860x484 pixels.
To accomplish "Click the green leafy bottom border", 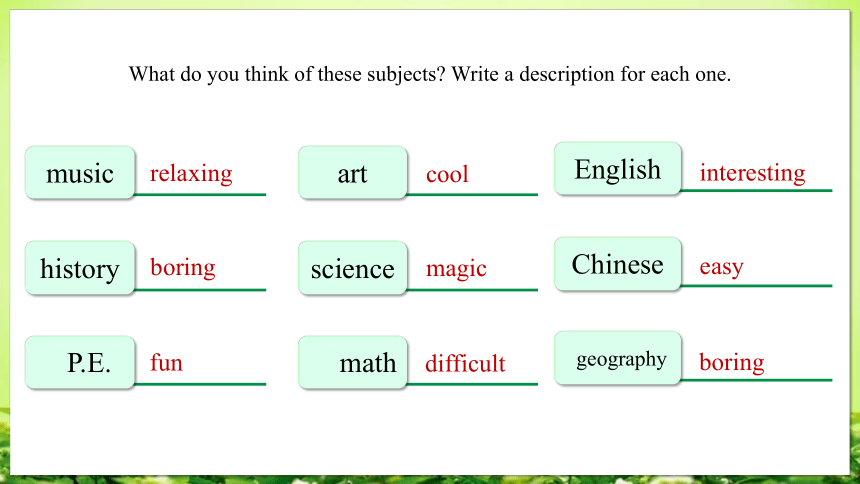I will click(430, 479).
